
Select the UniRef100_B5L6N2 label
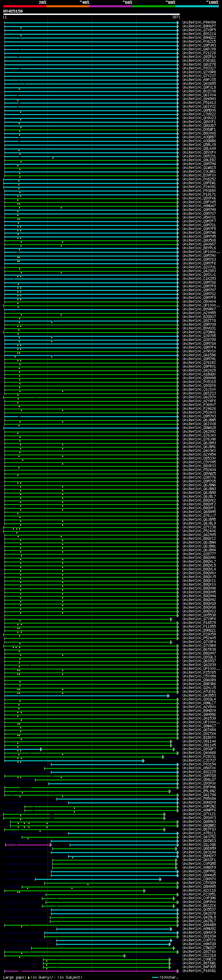[199, 791]
